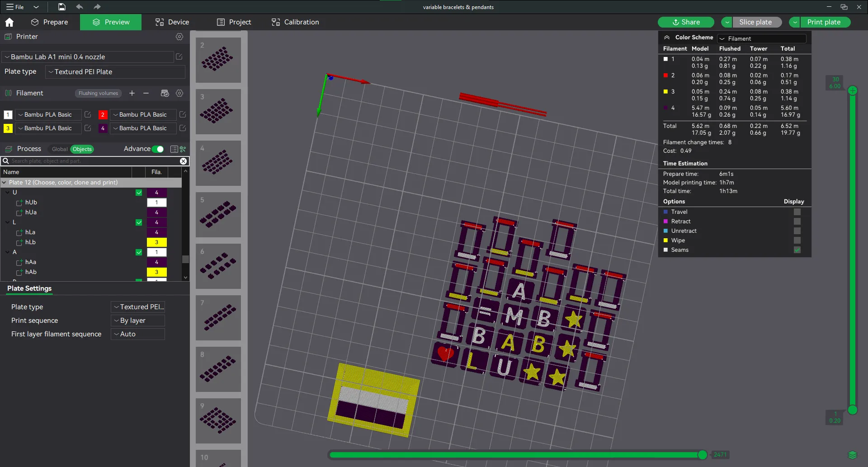
Task: Edit filament 4 preset icon
Action: tap(183, 128)
